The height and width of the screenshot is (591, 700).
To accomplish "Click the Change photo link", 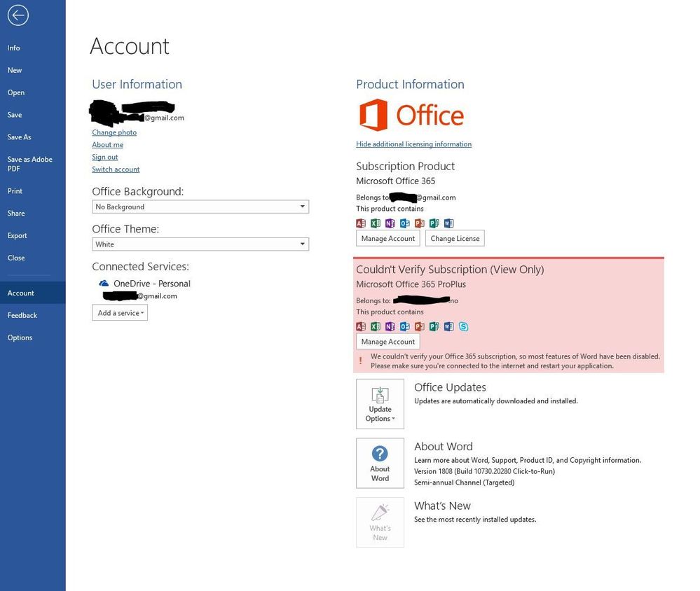I will point(114,132).
